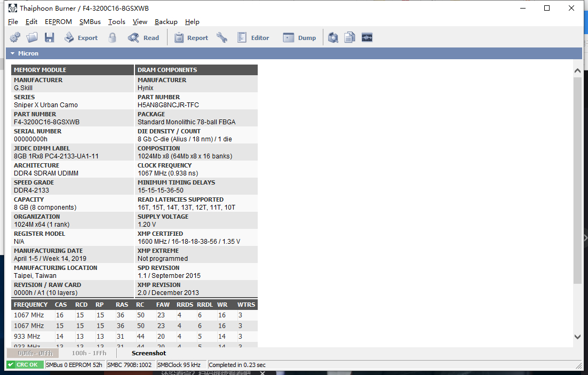Click the 933 MHz CAS 14 frequency row
Viewport: 588px width, 375px height.
click(x=134, y=337)
